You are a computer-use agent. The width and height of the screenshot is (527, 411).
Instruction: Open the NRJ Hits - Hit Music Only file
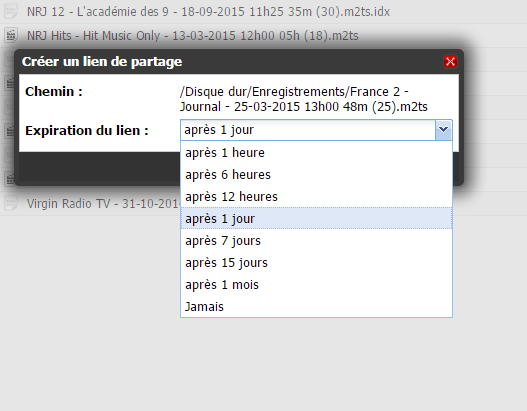coord(193,35)
